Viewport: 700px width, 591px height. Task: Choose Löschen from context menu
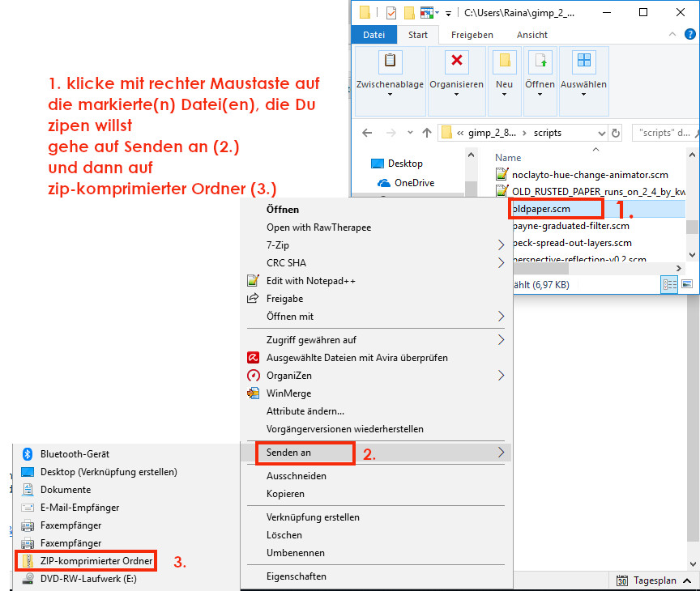[284, 535]
